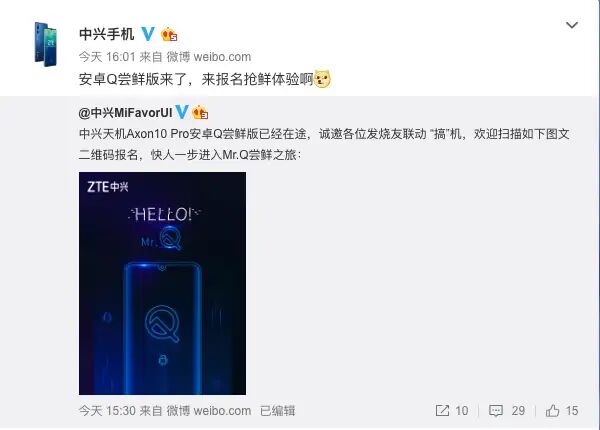
Task: Open comments via speech bubble icon
Action: pyautogui.click(x=496, y=411)
